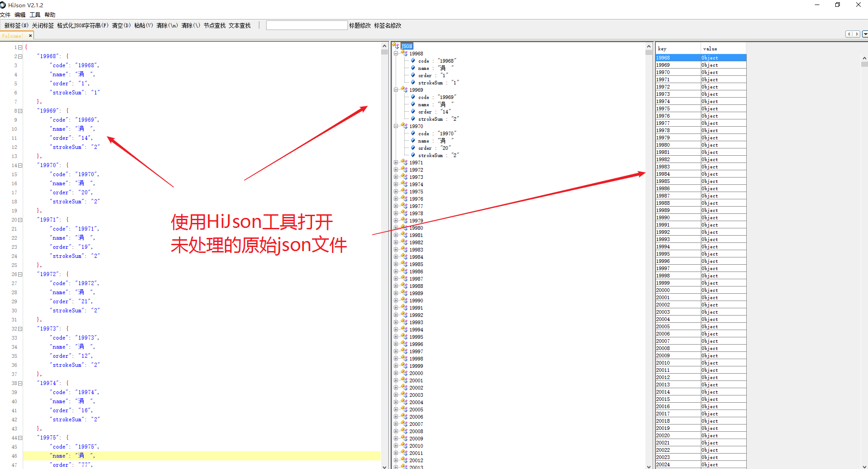868x469 pixels.
Task: Click the object icon of node 19984
Action: pos(404,257)
